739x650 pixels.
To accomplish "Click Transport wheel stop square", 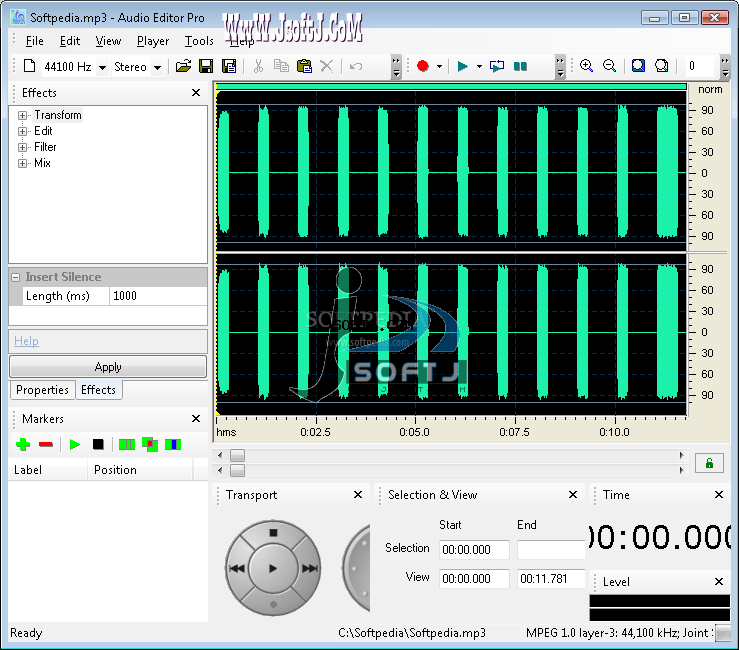I will [273, 533].
